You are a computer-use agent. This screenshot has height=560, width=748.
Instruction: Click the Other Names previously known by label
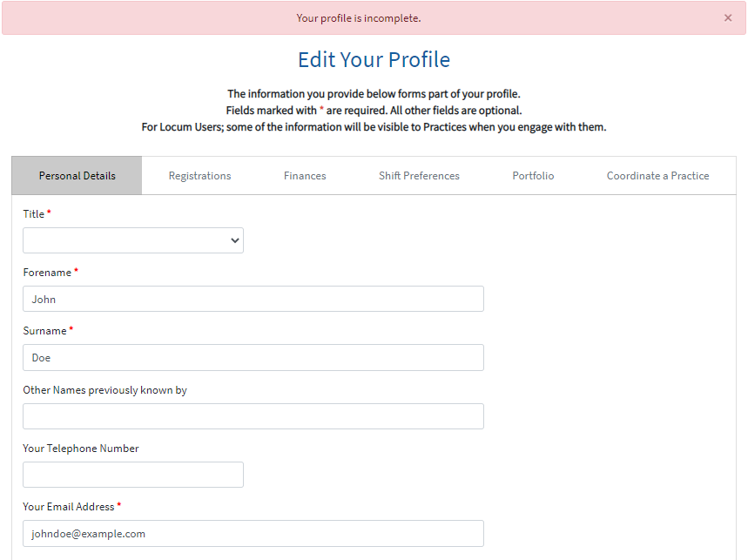104,390
